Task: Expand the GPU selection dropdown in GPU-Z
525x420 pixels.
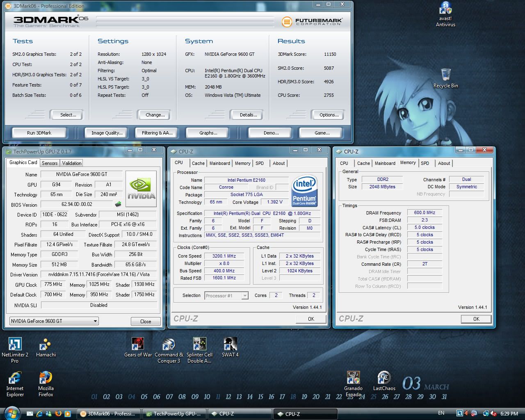Action: coord(95,321)
